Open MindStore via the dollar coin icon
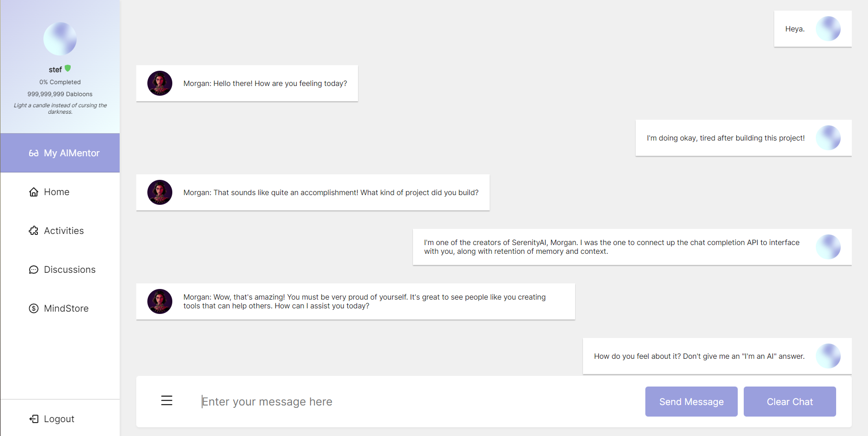The image size is (868, 436). (x=34, y=308)
